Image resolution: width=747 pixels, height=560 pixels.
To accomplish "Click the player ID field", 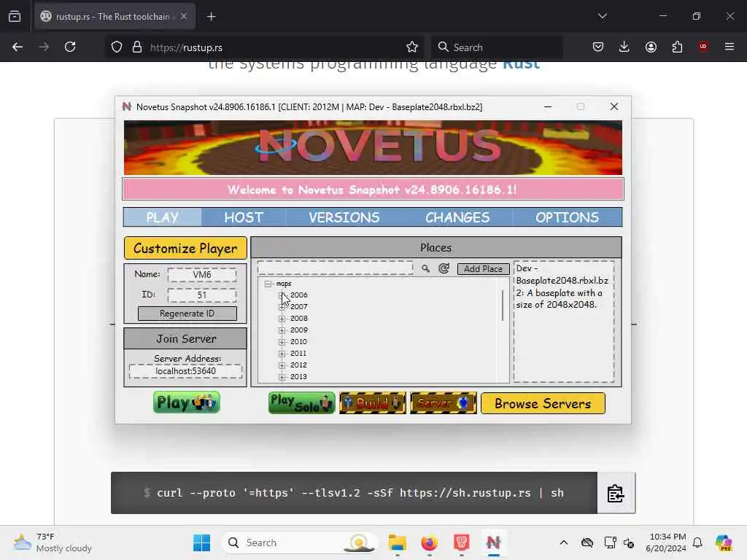I will (x=202, y=295).
